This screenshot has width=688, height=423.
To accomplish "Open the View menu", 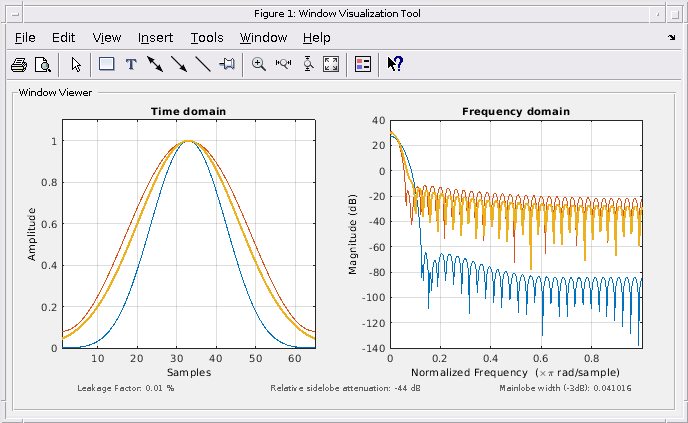I will [107, 38].
